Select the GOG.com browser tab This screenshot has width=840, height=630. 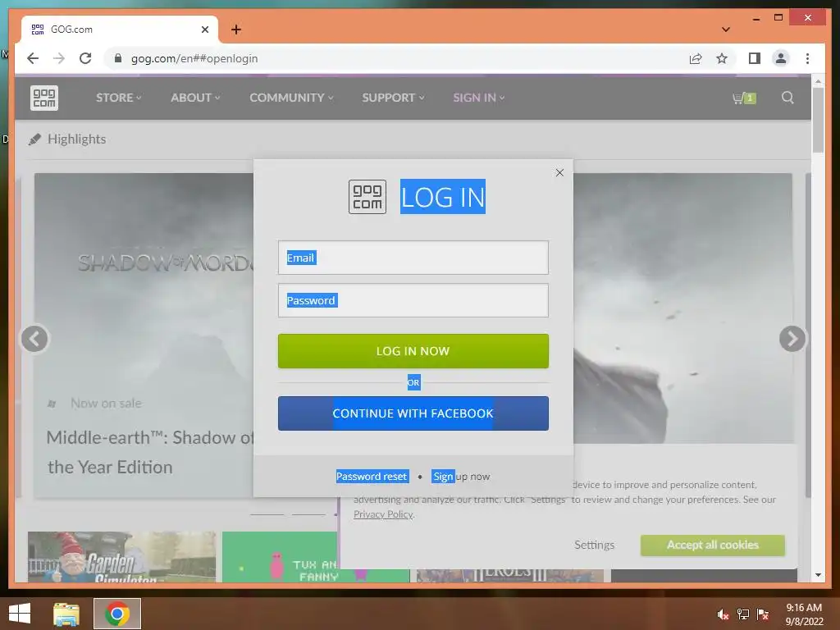click(x=120, y=30)
